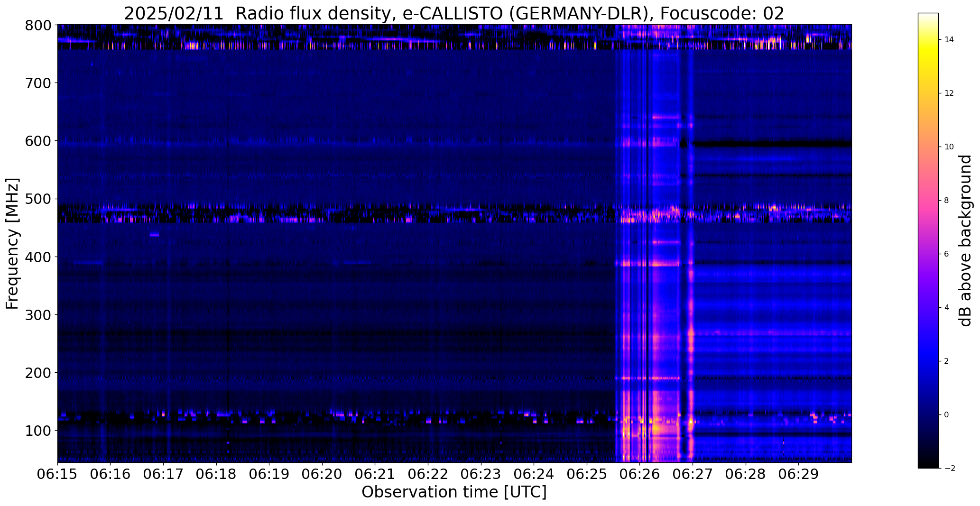The image size is (980, 506).
Task: Select the 06:17 time tick label
Action: pos(163,474)
